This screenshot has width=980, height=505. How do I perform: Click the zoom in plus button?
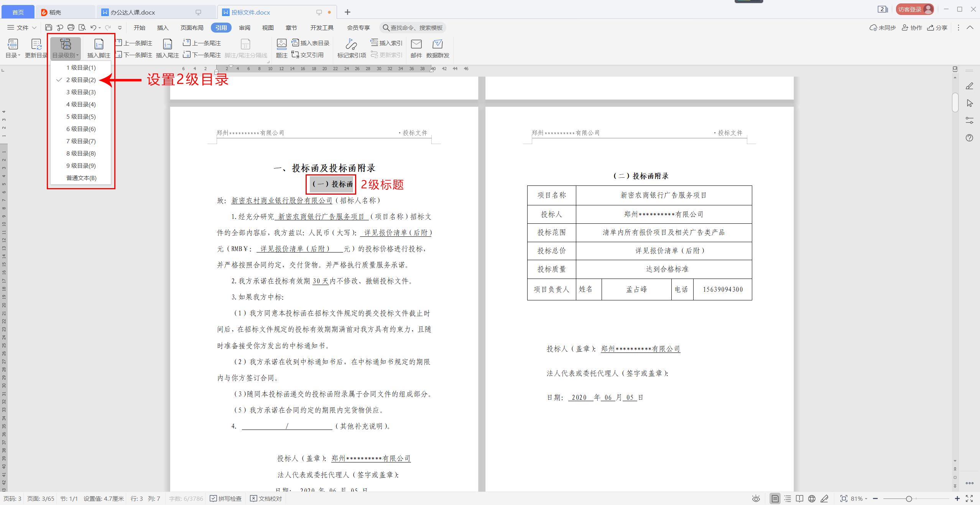[957, 498]
